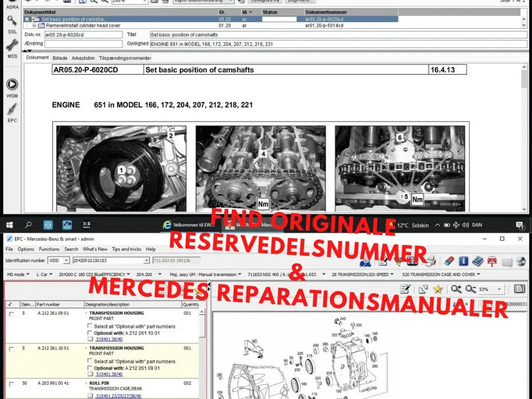Open the Xentry taskbar icon
The height and width of the screenshot is (399, 532).
coord(67,225)
